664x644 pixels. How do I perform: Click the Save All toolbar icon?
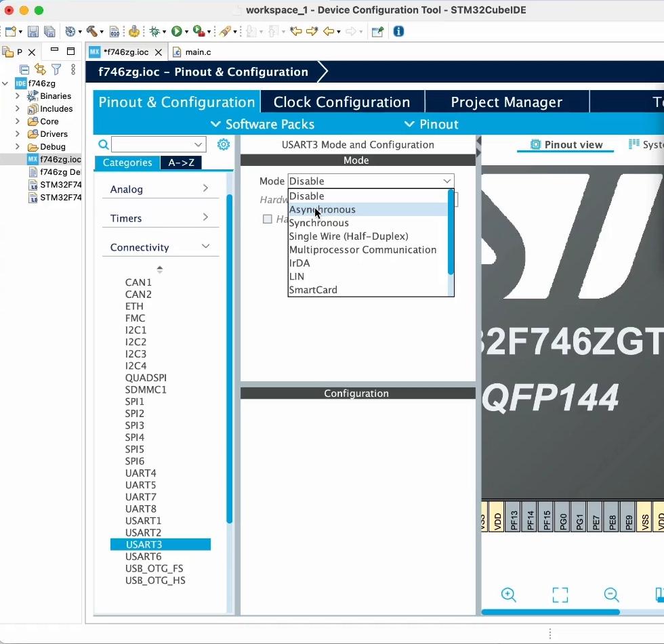[49, 31]
